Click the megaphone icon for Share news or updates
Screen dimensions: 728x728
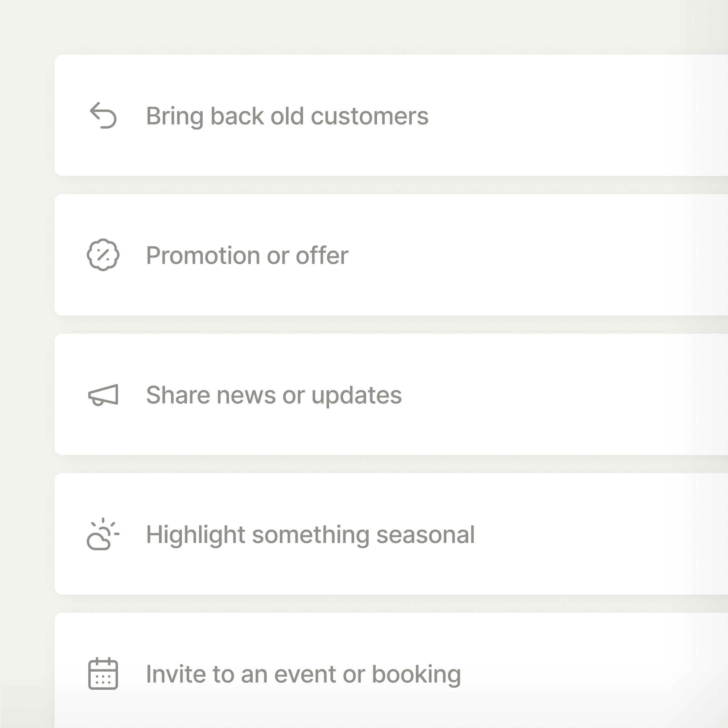pyautogui.click(x=103, y=395)
